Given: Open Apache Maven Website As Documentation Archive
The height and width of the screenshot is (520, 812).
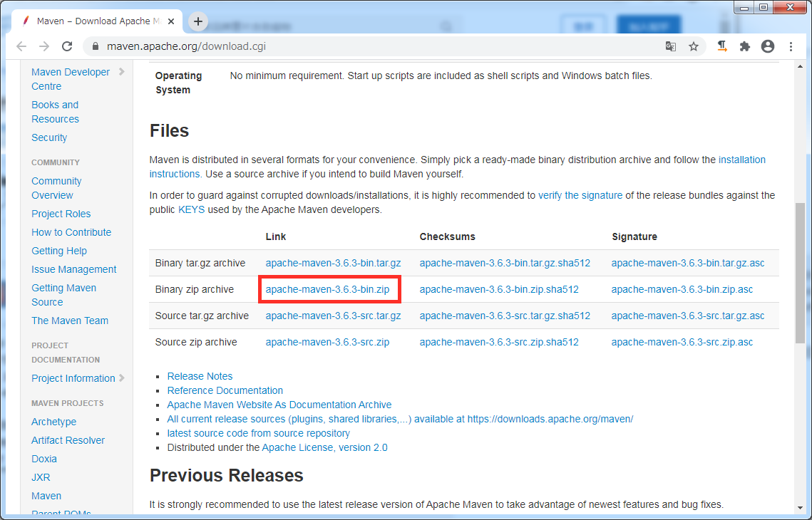Looking at the screenshot, I should pos(279,405).
